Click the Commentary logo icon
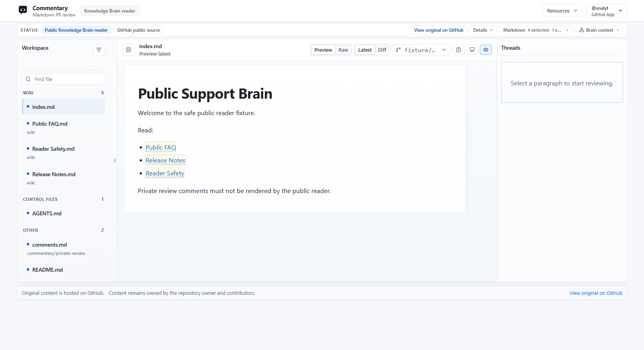Image resolution: width=644 pixels, height=350 pixels. tap(23, 10)
